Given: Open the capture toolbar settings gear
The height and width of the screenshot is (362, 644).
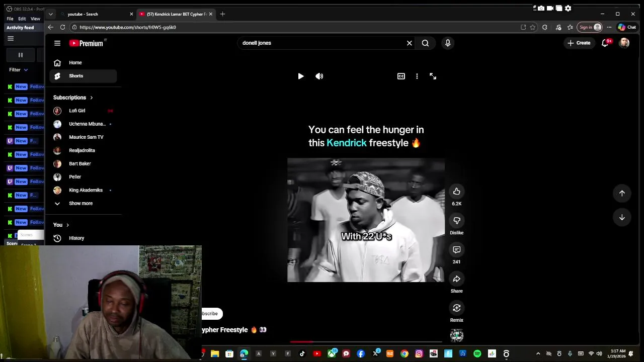Looking at the screenshot, I should tap(568, 8).
